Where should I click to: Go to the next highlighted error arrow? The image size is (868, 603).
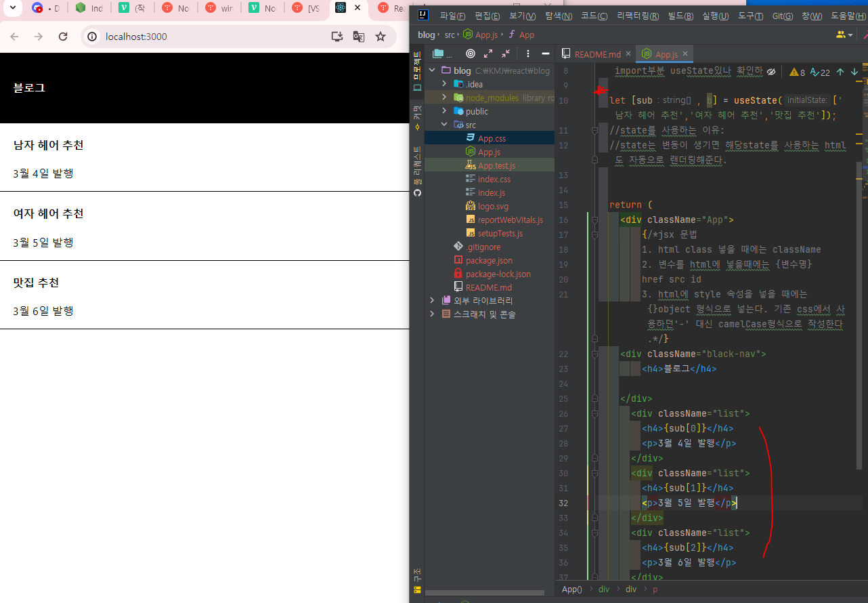(x=854, y=72)
